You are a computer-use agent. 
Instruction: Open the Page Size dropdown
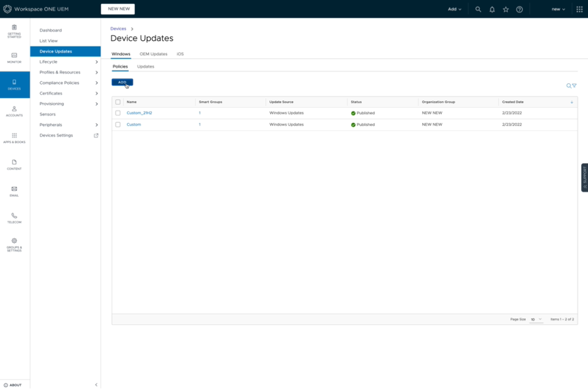[536, 319]
